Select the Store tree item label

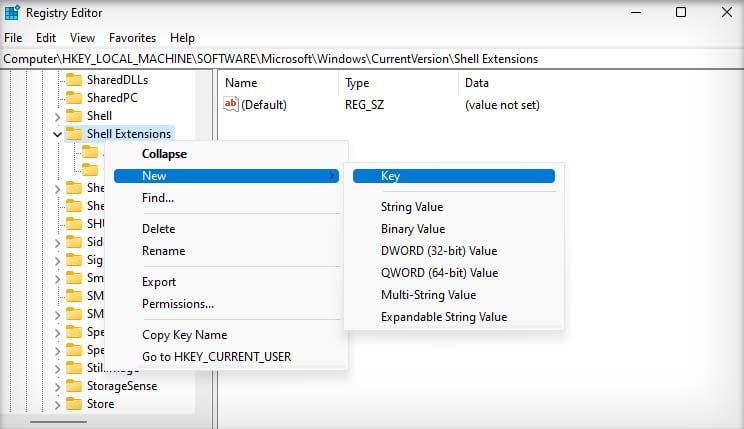click(x=101, y=404)
